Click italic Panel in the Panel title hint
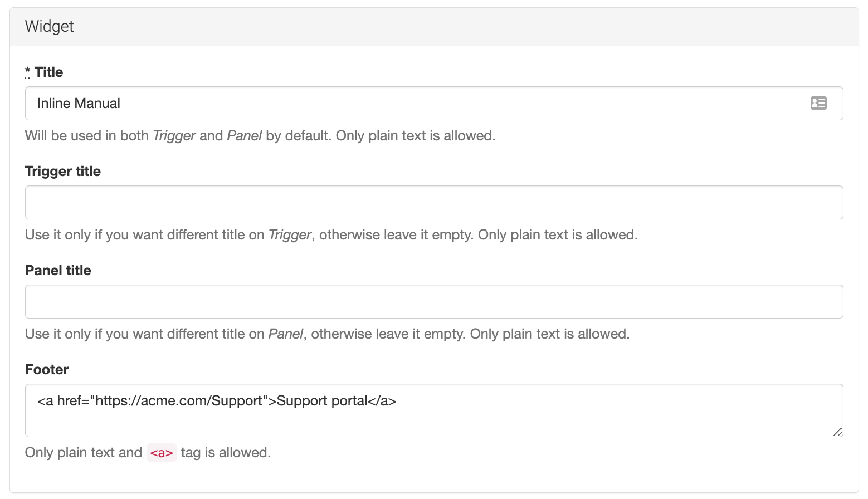 (x=285, y=334)
